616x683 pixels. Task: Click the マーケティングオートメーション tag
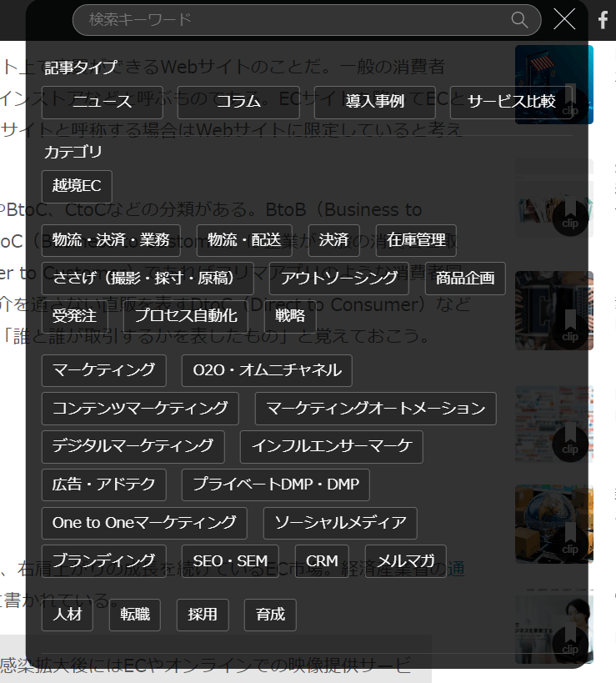coord(375,409)
